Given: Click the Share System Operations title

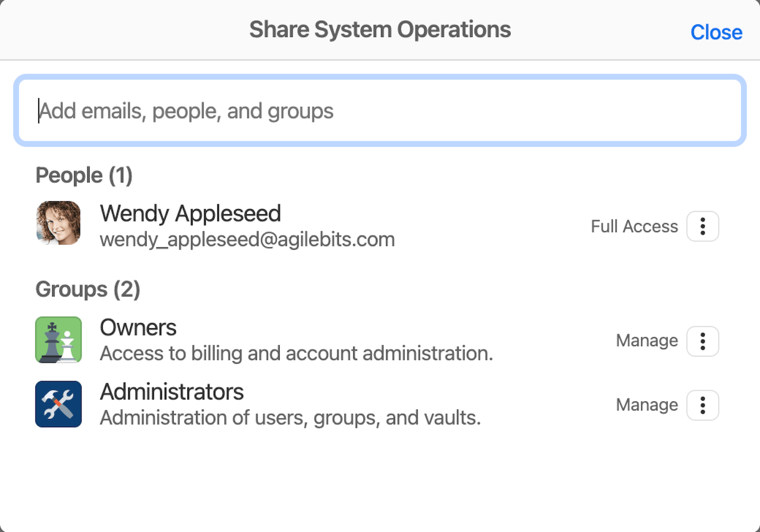Looking at the screenshot, I should point(379,29).
